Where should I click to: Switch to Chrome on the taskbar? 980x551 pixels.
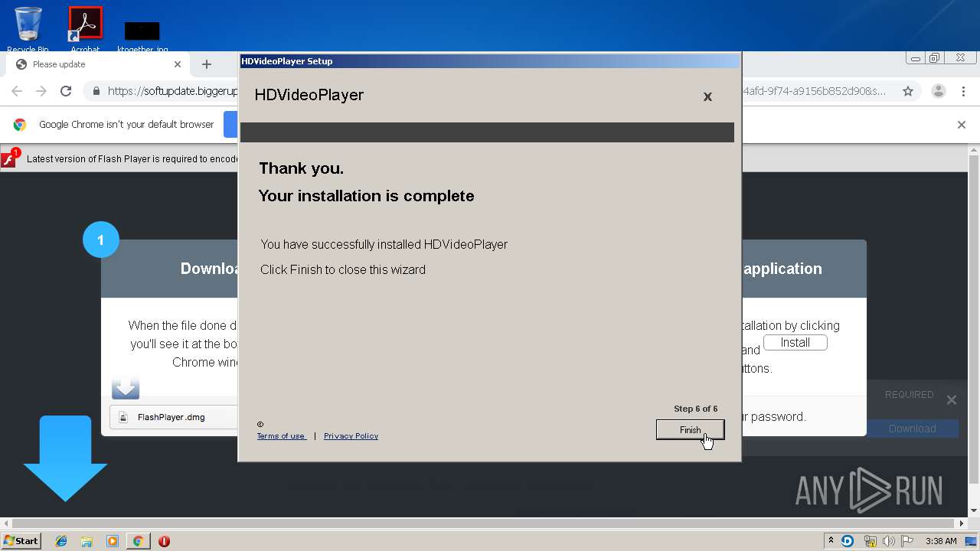pos(138,541)
